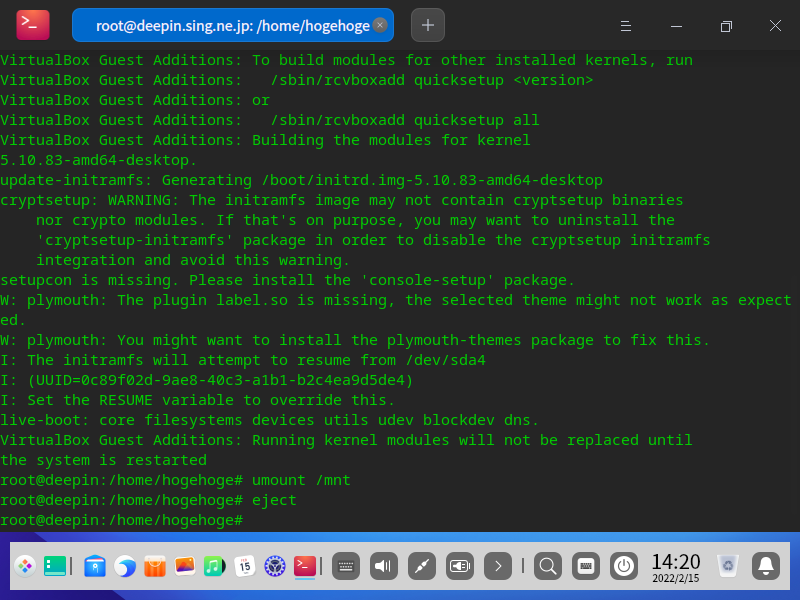
Task: Select the root@deepin.sing.ne.jp tab
Action: [233, 25]
